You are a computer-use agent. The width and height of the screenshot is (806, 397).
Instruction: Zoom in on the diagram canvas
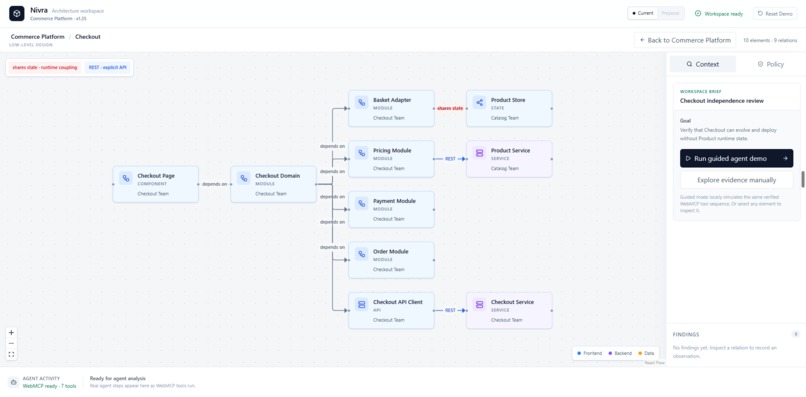point(11,333)
